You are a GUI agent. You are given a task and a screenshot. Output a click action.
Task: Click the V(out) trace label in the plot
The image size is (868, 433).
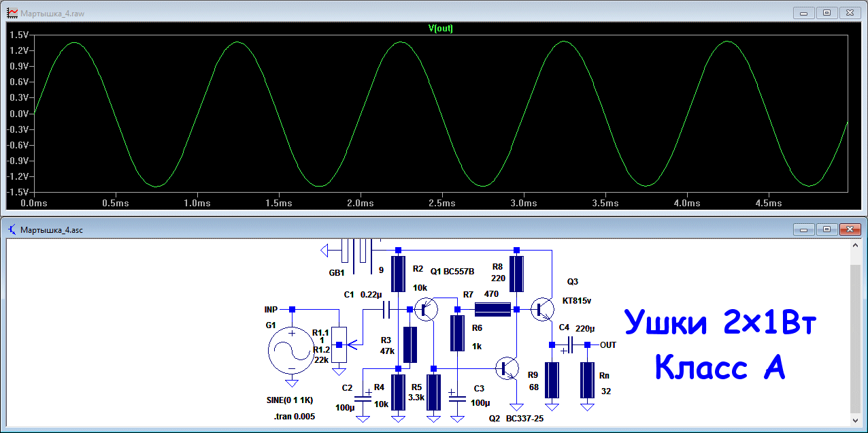tap(440, 28)
